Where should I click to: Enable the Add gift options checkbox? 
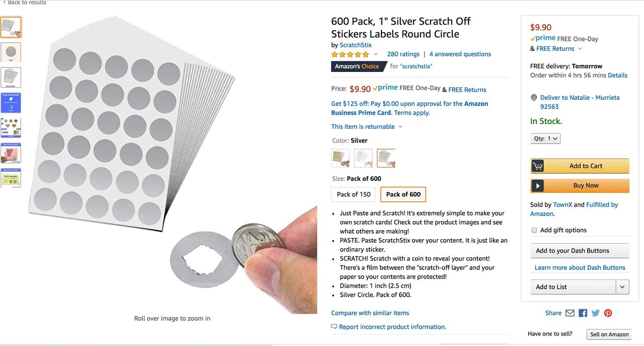coord(534,230)
